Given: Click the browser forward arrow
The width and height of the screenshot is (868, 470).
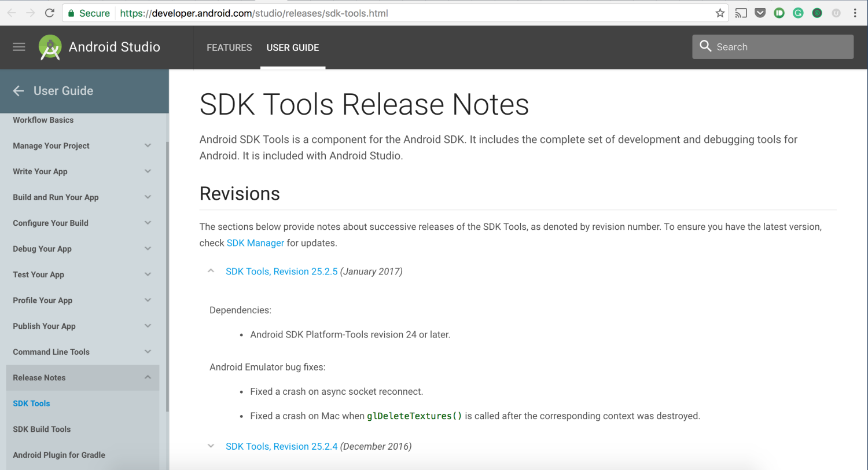Looking at the screenshot, I should (31, 13).
